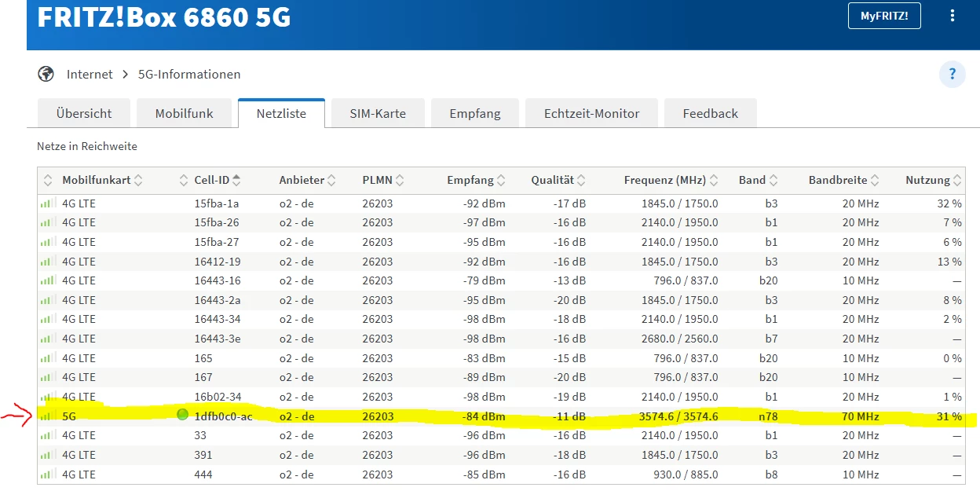980x491 pixels.
Task: Click signal bars icon of 5G row
Action: [x=48, y=416]
